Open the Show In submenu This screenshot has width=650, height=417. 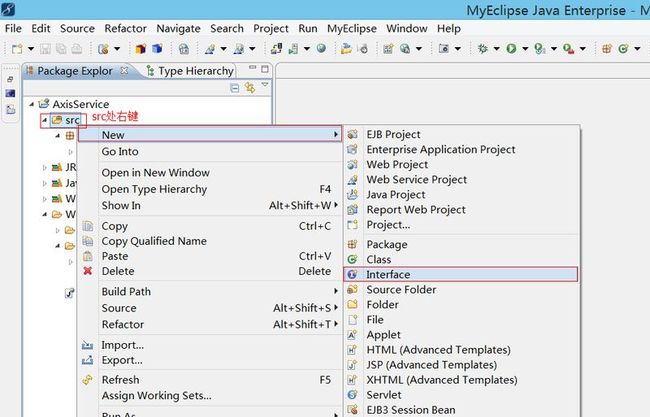[210, 206]
